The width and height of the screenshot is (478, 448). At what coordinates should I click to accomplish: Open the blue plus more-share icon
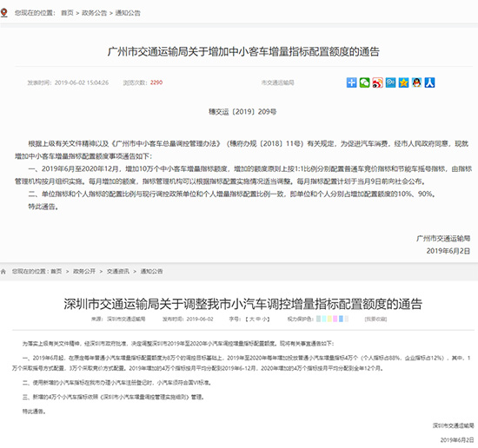tap(351, 82)
